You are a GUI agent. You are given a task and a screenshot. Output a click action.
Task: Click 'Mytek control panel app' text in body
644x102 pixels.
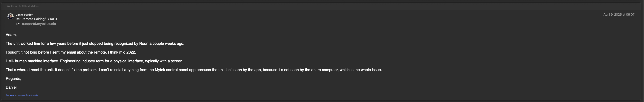pyautogui.click(x=175, y=70)
